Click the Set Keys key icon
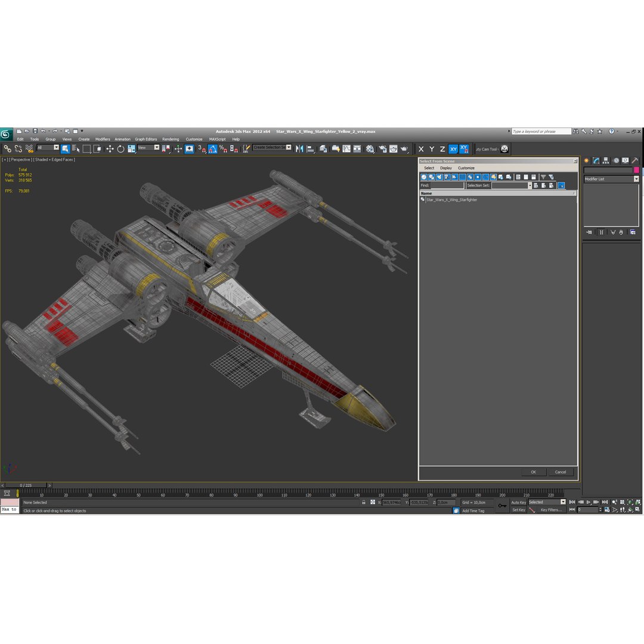The height and width of the screenshot is (644, 644). click(502, 506)
